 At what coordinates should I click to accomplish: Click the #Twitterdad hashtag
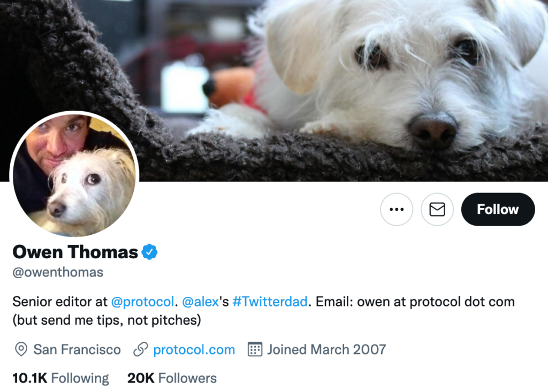pyautogui.click(x=270, y=302)
